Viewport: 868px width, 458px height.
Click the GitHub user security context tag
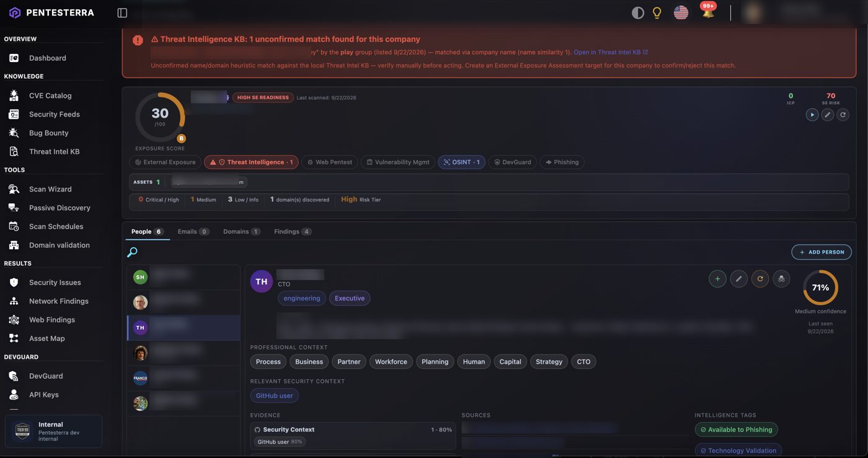point(274,395)
